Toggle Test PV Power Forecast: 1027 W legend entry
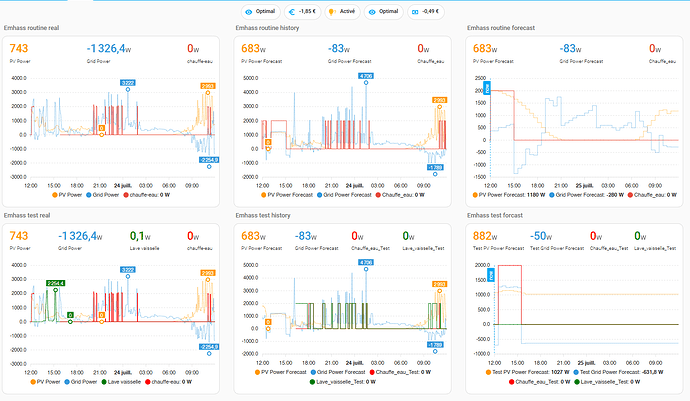Screen dimensions: 690x401 (x=528, y=372)
